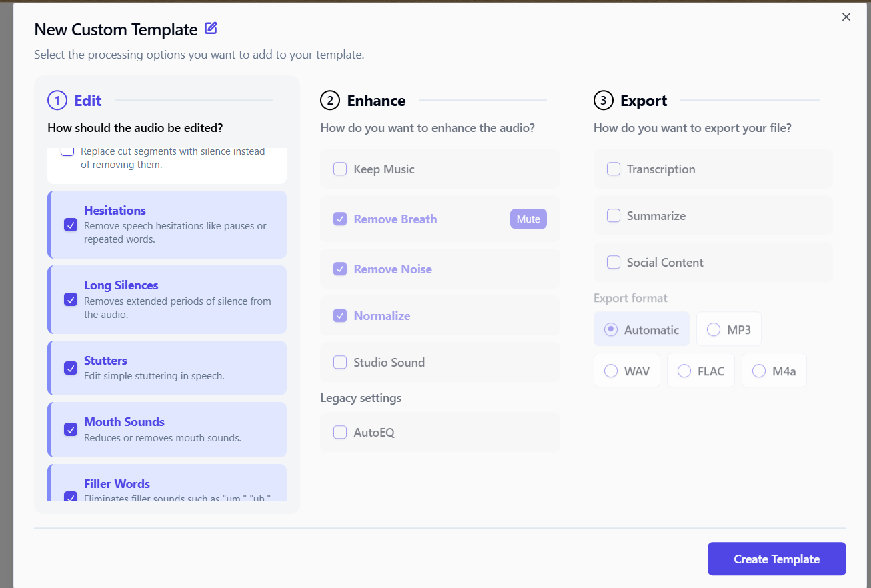Choose MP3 as the export format

[729, 329]
